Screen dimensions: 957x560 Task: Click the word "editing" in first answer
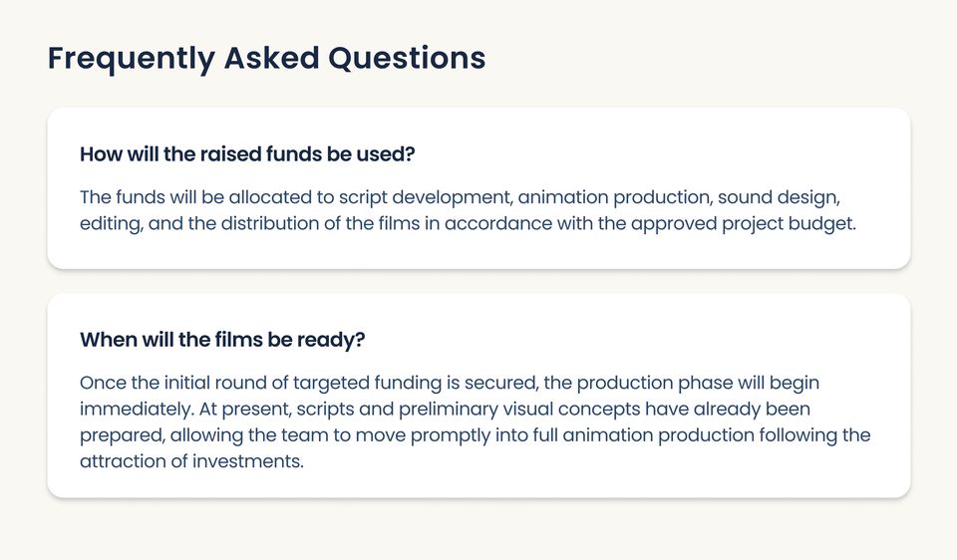point(111,223)
